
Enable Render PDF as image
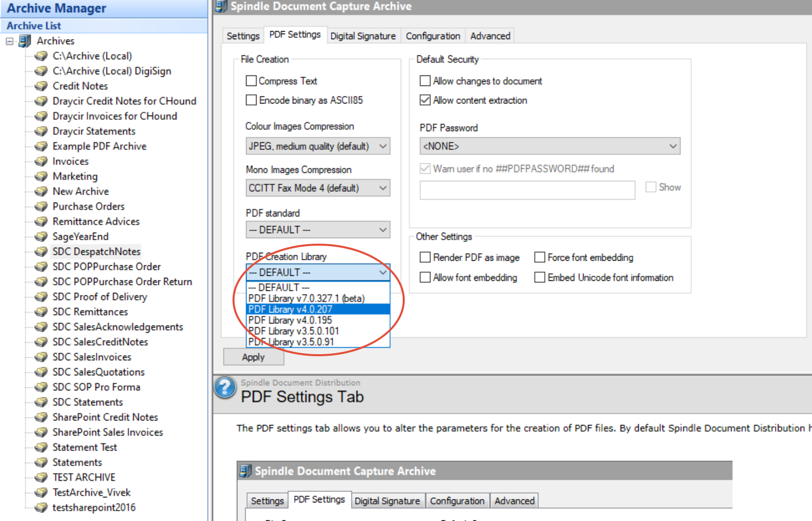pyautogui.click(x=425, y=257)
